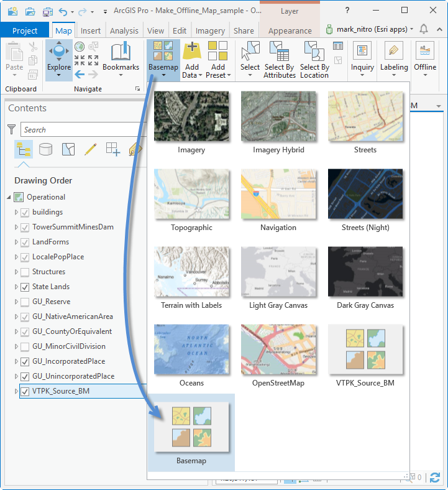The width and height of the screenshot is (448, 490).
Task: Toggle TowerSummitMinesDam layer checkbox
Action: point(25,228)
